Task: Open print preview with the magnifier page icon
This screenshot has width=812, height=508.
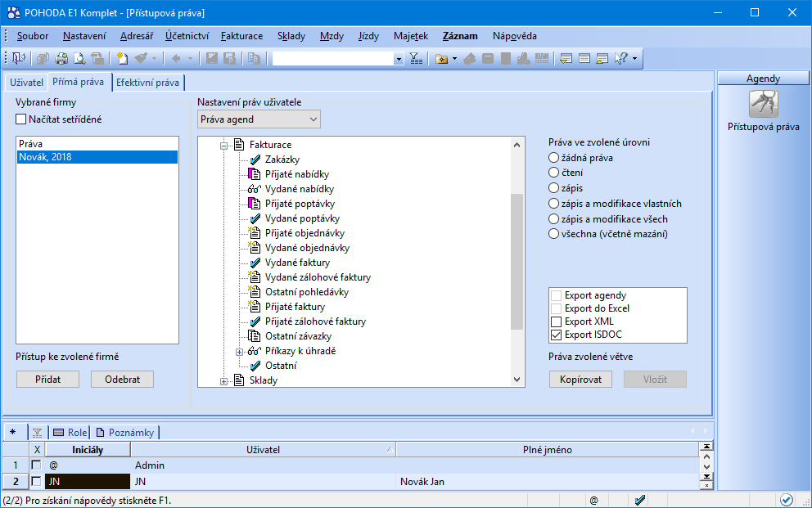Action: [79, 58]
